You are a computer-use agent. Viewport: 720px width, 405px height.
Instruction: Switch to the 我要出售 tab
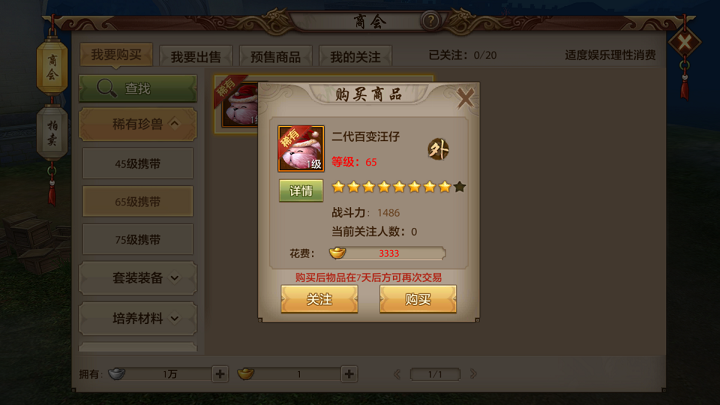pyautogui.click(x=196, y=56)
